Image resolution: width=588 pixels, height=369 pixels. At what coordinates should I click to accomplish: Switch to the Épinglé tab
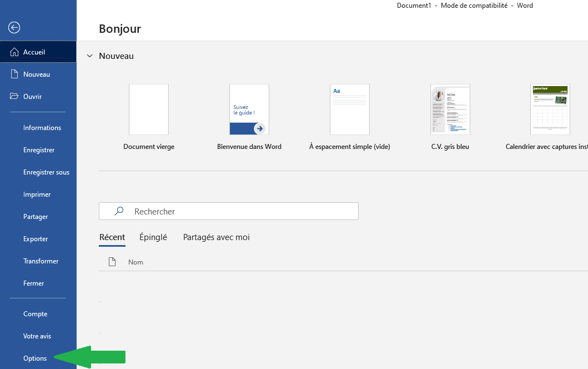(x=153, y=237)
